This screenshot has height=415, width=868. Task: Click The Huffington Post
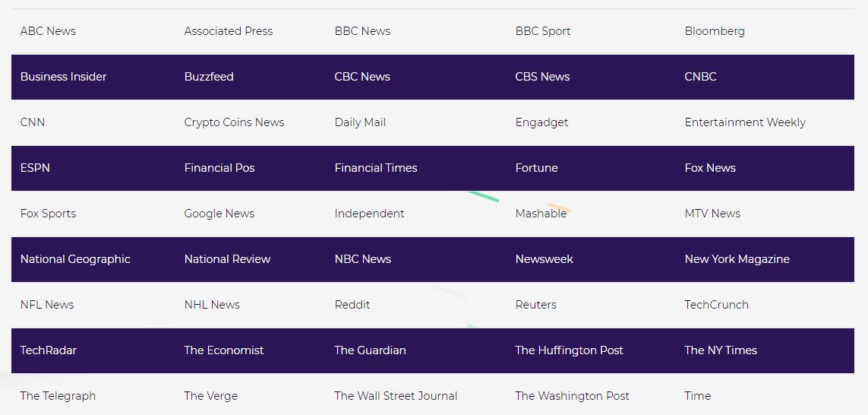pos(569,350)
